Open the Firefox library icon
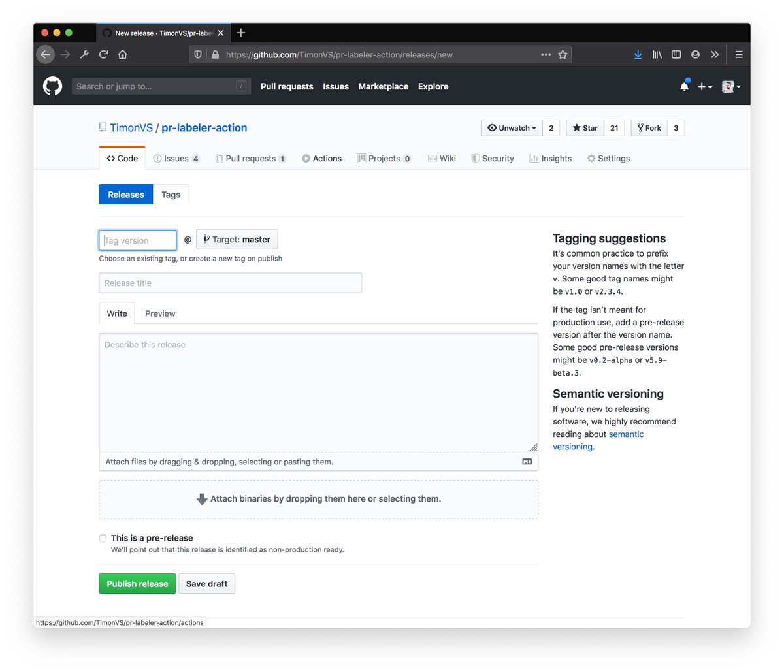Screen dimensions: 784x672 tap(657, 55)
